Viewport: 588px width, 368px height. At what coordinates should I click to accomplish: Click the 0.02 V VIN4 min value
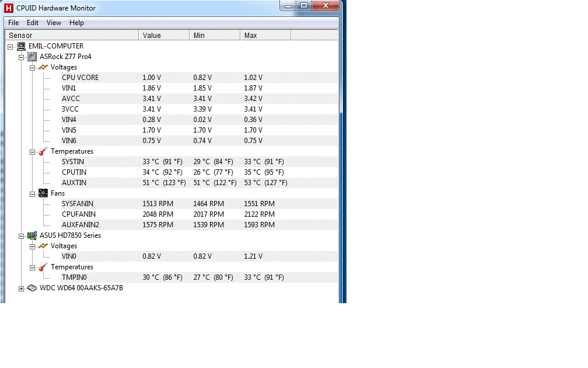tap(202, 120)
